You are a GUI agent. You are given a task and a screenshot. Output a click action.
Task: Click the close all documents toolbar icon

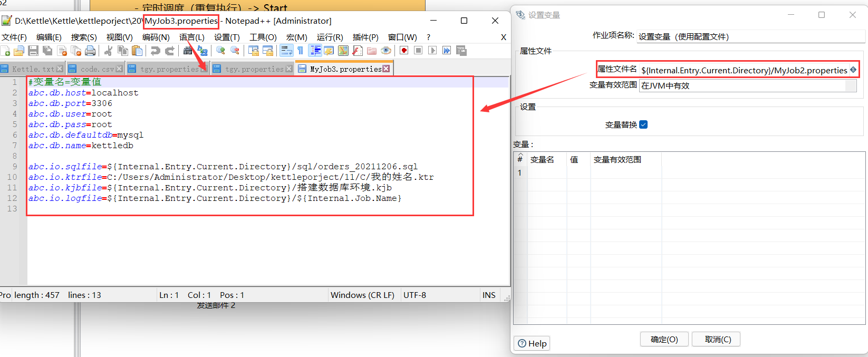coord(76,51)
